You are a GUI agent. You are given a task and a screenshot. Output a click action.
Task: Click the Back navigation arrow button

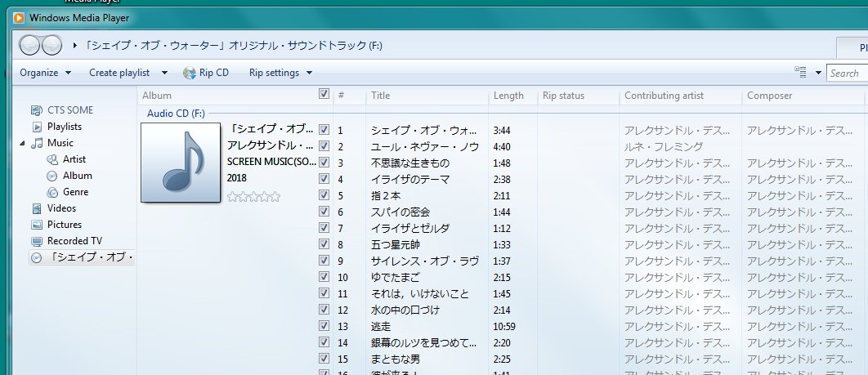click(30, 46)
